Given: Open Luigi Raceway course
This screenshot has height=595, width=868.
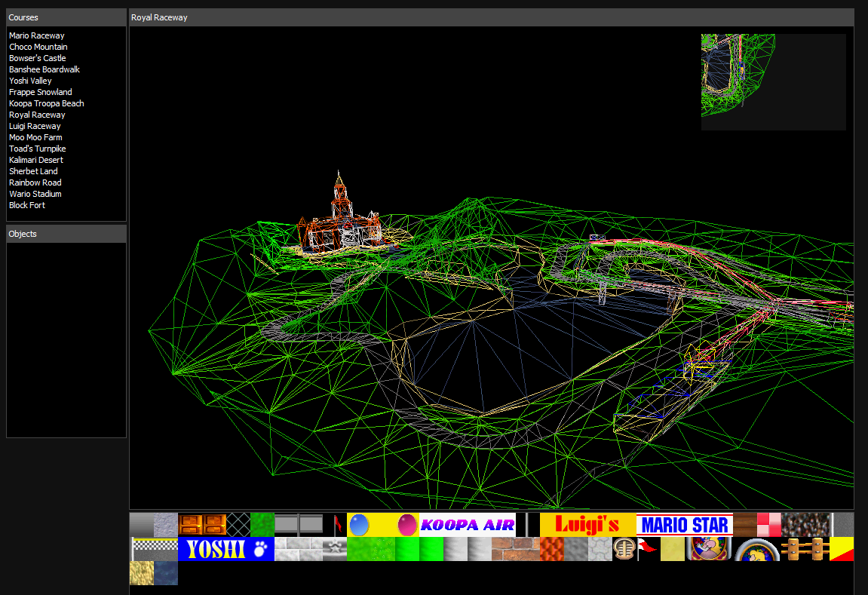Looking at the screenshot, I should 35,126.
